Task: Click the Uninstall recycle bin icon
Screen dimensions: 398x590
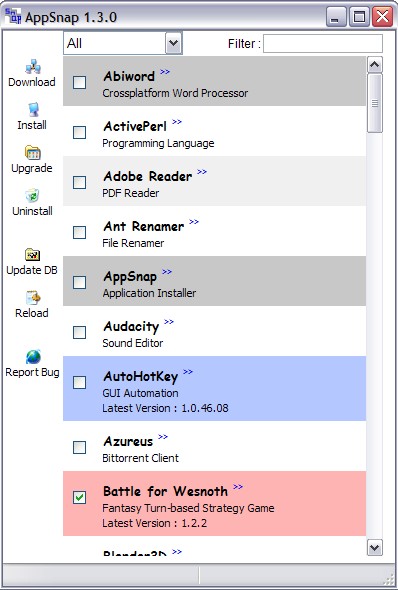Action: click(x=32, y=195)
